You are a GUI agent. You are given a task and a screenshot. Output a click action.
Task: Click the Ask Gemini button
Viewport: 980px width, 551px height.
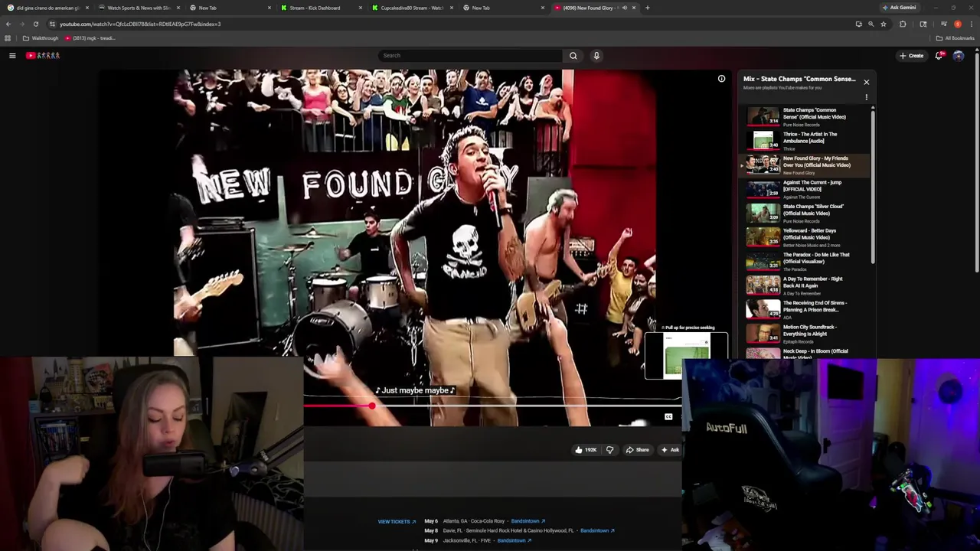(899, 8)
